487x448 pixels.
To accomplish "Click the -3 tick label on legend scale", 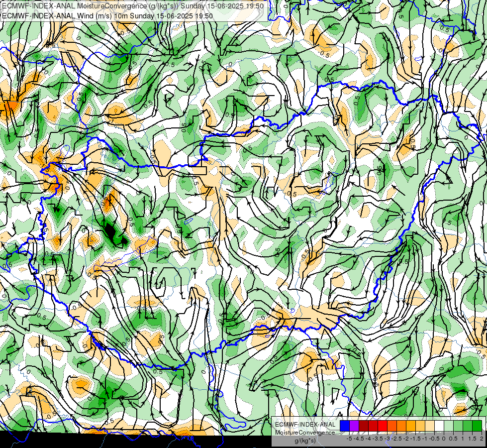I will pos(388,439).
